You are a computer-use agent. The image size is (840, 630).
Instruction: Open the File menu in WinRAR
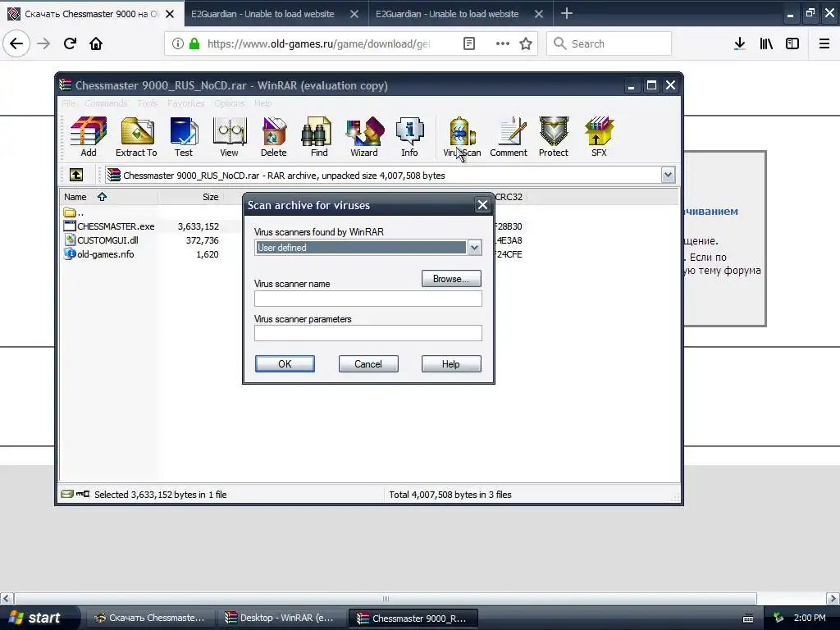coord(69,103)
